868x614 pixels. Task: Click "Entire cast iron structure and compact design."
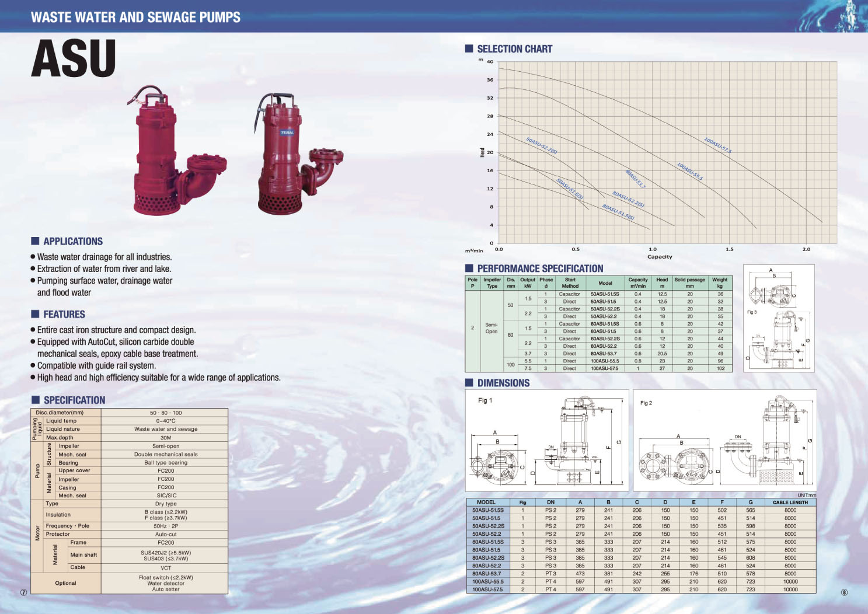(x=116, y=330)
